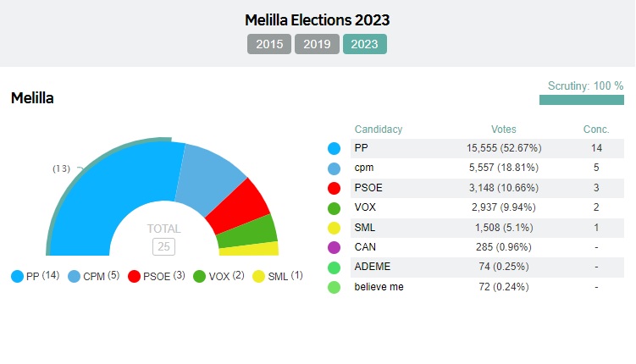Image resolution: width=636 pixels, height=364 pixels.
Task: Click the Votes column header
Action: tap(503, 130)
